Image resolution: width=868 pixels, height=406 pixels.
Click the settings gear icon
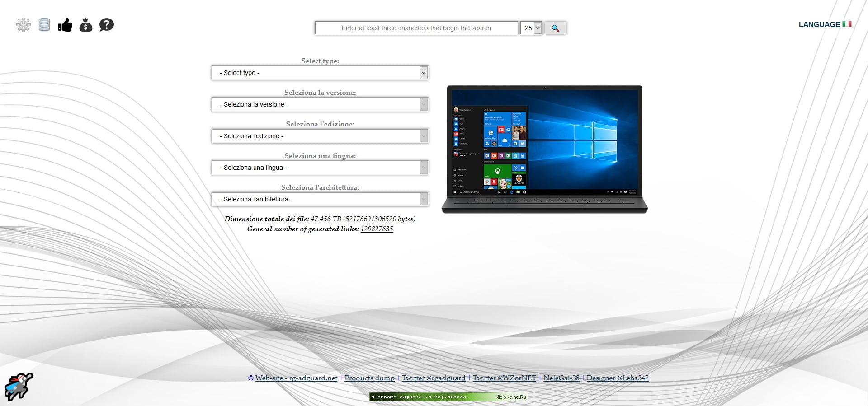pyautogui.click(x=24, y=25)
